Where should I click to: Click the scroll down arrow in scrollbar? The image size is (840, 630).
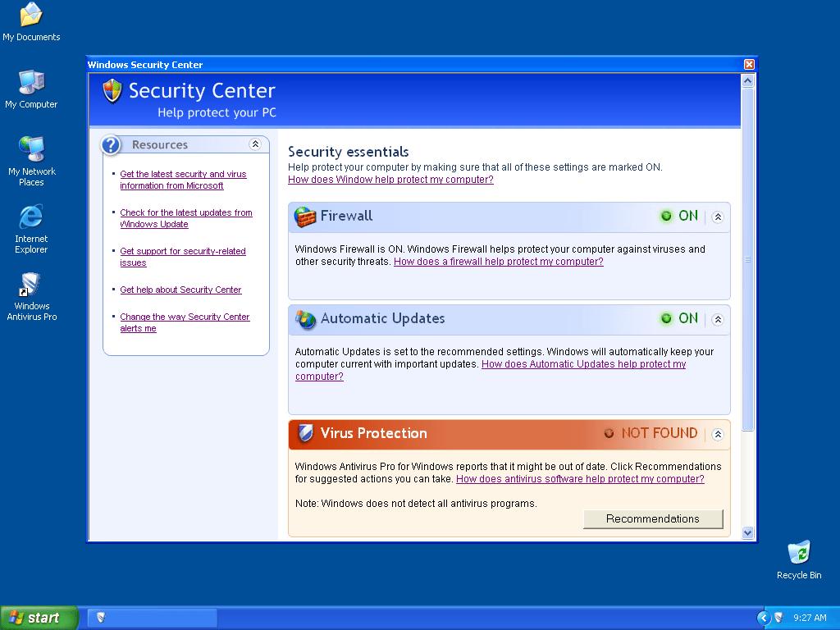coord(747,532)
